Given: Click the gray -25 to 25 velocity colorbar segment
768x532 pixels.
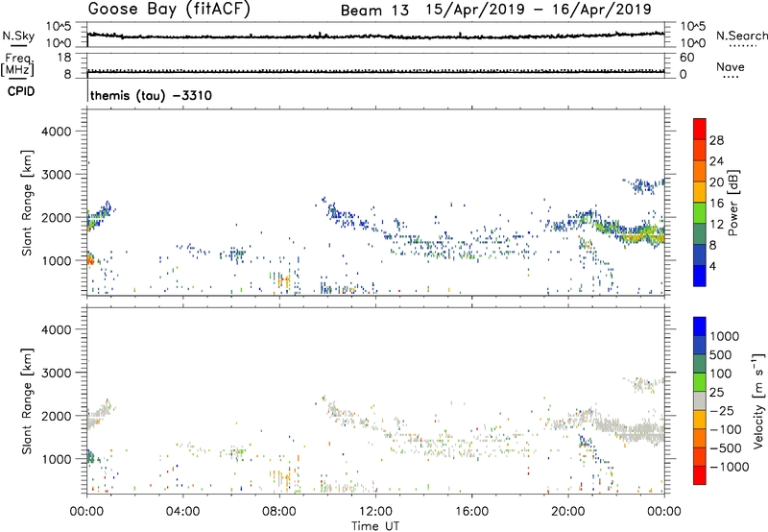Looking at the screenshot, I should point(700,400).
